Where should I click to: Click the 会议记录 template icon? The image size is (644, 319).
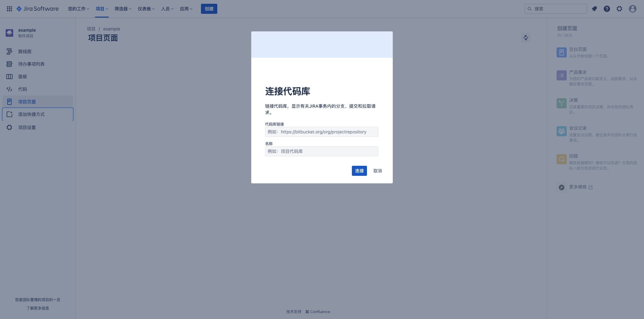click(x=562, y=131)
